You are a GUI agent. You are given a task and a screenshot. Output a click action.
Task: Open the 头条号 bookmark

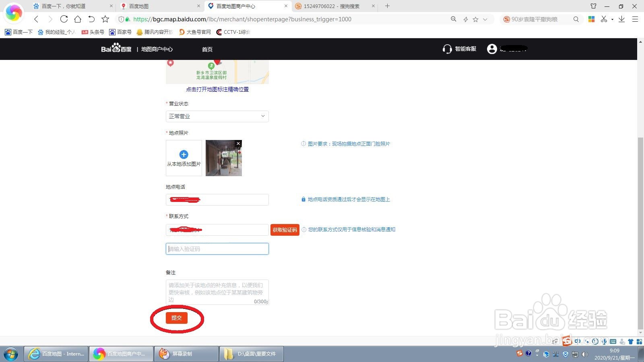click(x=93, y=32)
